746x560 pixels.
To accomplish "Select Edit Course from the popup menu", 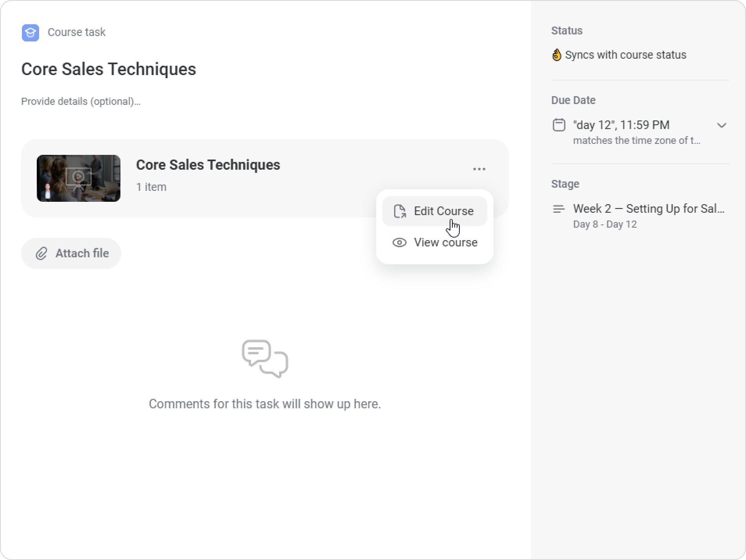I will [443, 211].
